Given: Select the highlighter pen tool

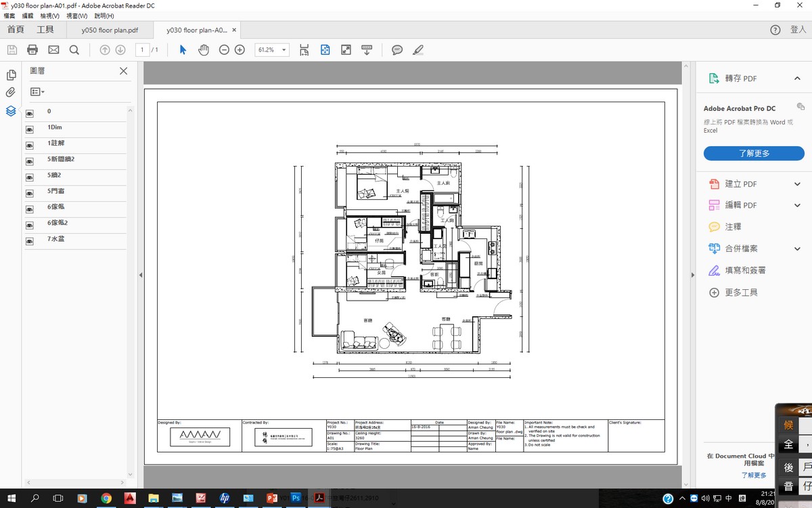Looking at the screenshot, I should coord(418,50).
